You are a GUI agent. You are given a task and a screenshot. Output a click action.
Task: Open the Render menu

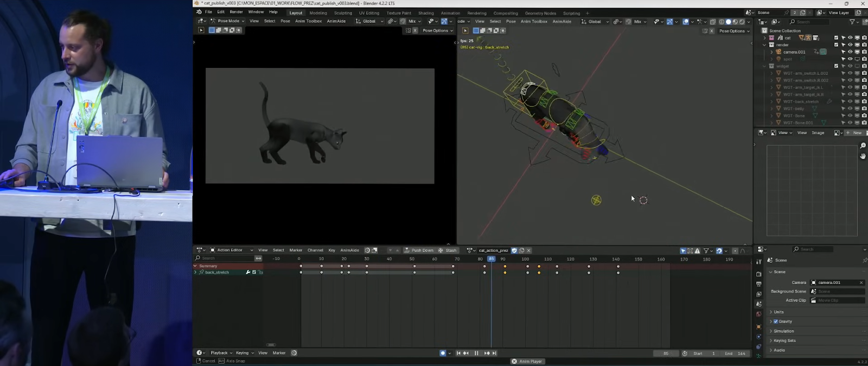coord(236,12)
